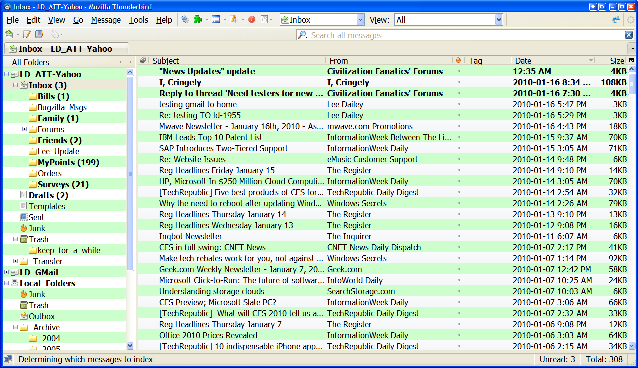The width and height of the screenshot is (638, 368).
Task: Click the status bar indexing activity icon
Action: (8, 359)
